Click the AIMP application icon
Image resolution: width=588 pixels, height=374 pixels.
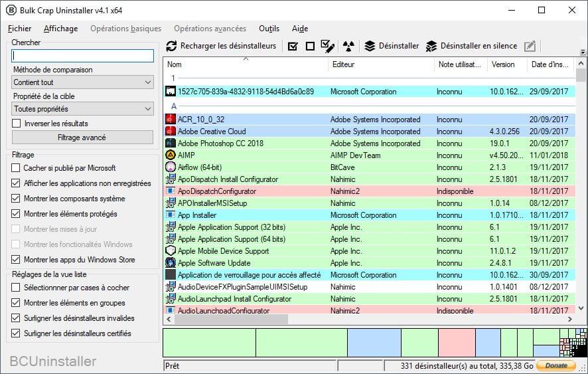[171, 155]
